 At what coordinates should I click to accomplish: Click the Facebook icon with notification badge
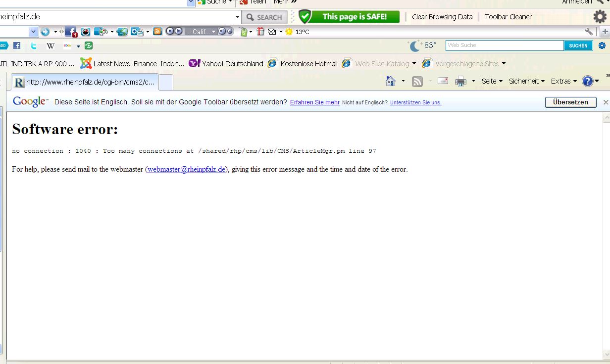[x=71, y=32]
